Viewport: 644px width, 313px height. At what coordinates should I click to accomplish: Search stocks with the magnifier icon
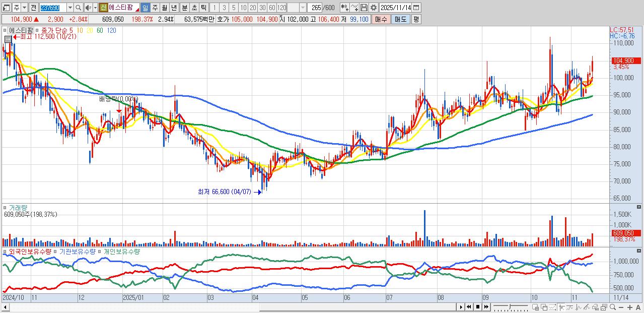coord(79,8)
